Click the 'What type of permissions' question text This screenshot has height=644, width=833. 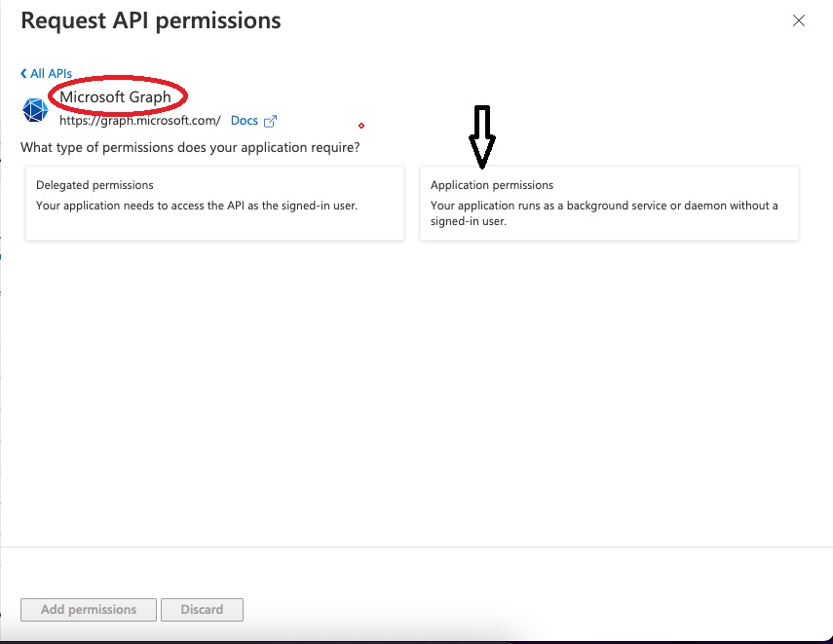(x=190, y=147)
